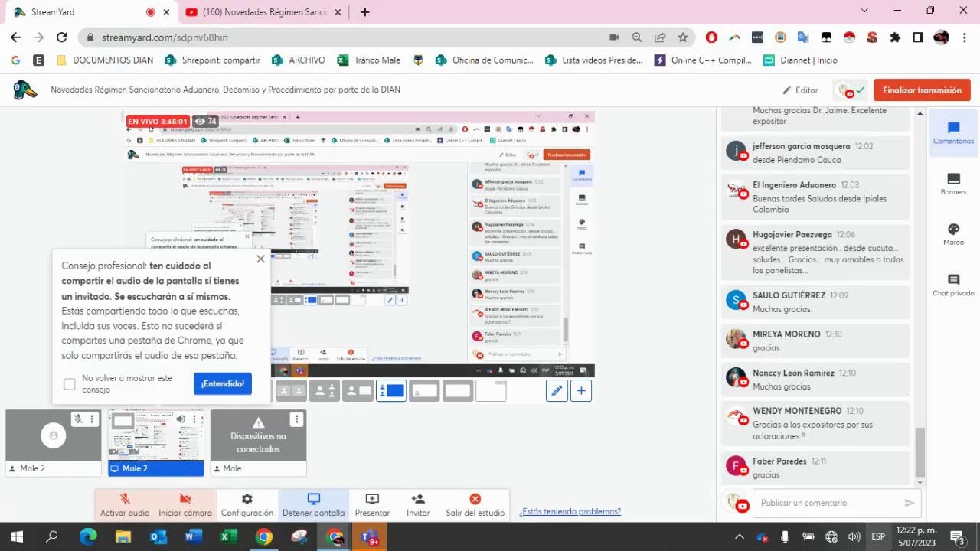Open taskbar notification center

click(x=958, y=536)
